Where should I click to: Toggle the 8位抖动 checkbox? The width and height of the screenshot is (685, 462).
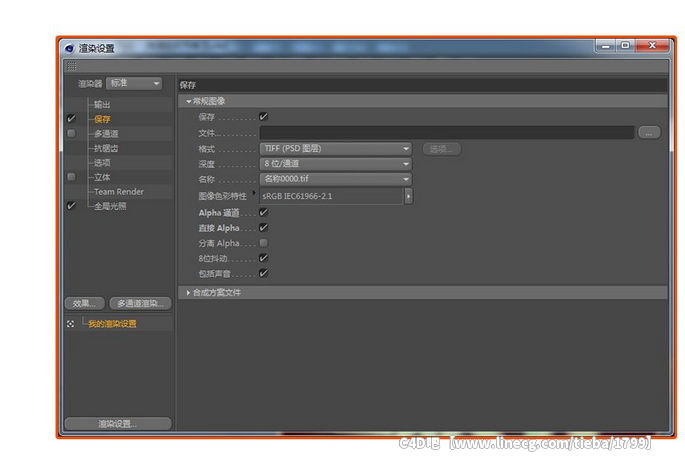(x=263, y=258)
